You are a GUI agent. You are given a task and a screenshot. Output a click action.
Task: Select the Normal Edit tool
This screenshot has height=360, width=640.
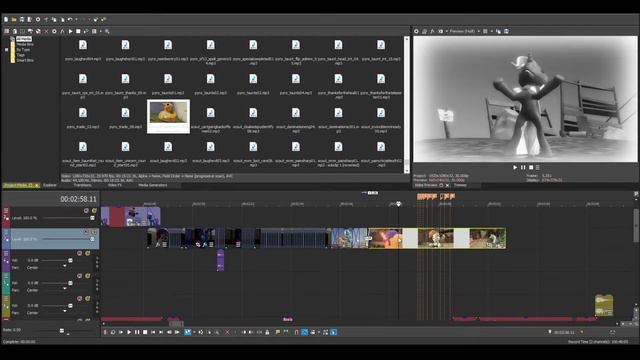click(187, 332)
